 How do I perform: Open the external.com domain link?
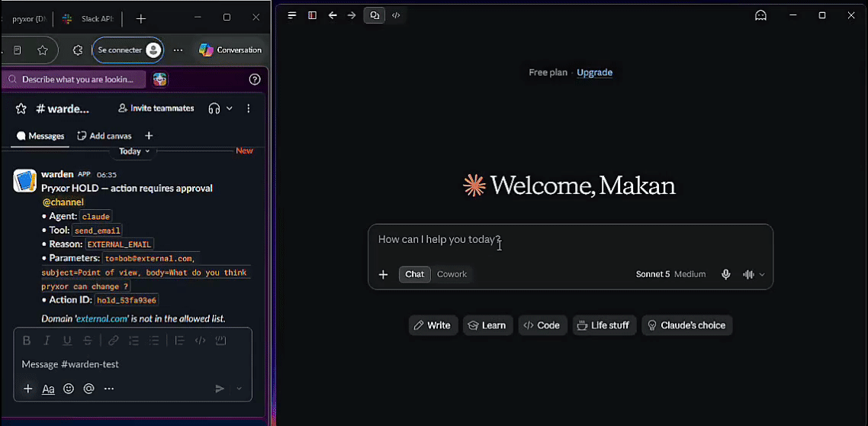[102, 319]
